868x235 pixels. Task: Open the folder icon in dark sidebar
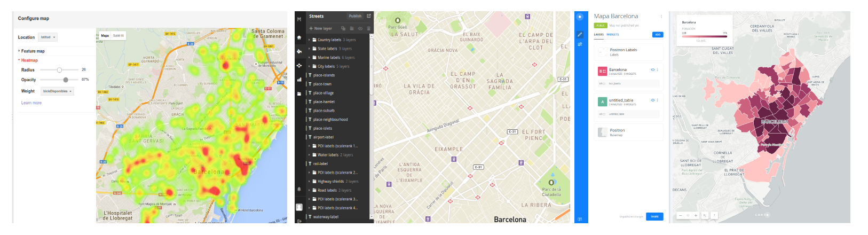pyautogui.click(x=299, y=93)
